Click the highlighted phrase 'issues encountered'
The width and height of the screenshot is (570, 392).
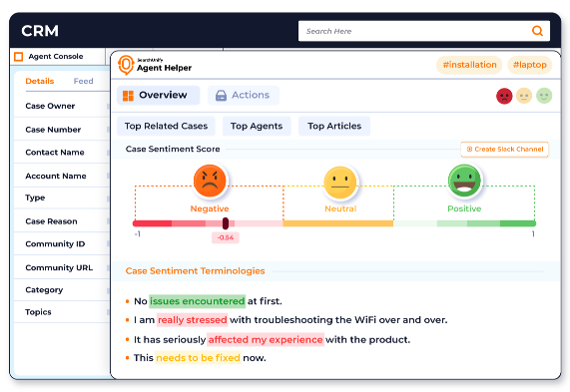pyautogui.click(x=197, y=301)
